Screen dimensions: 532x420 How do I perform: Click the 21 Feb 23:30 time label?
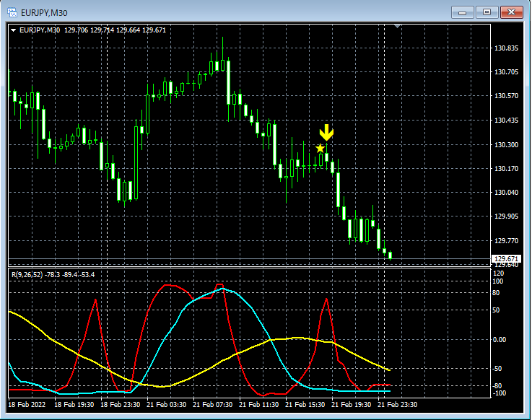397,405
